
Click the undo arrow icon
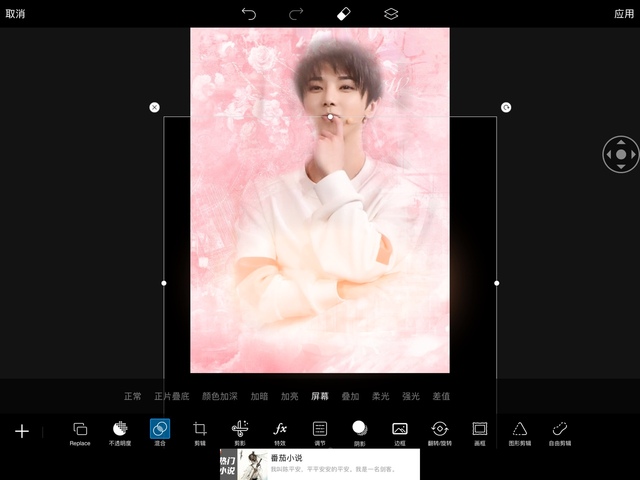coord(249,14)
